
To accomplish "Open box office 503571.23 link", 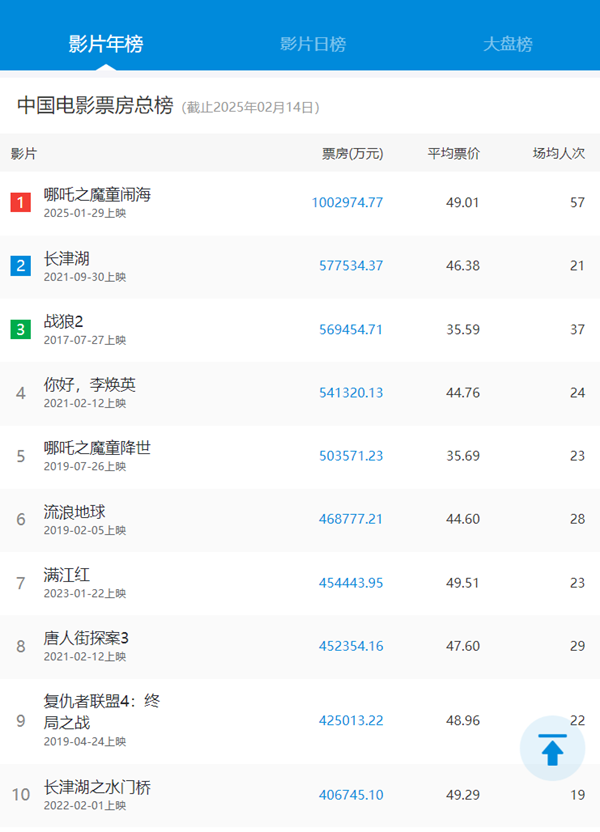I will click(351, 455).
